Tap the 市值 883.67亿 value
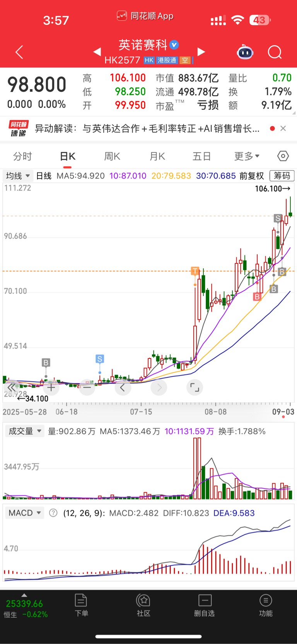The width and height of the screenshot is (297, 644). (x=187, y=78)
